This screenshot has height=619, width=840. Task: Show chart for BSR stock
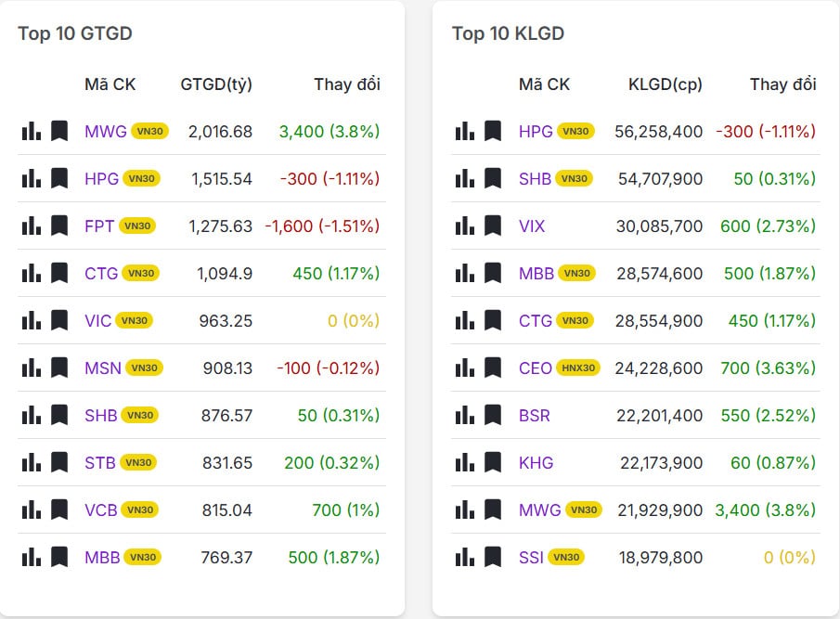(x=465, y=415)
